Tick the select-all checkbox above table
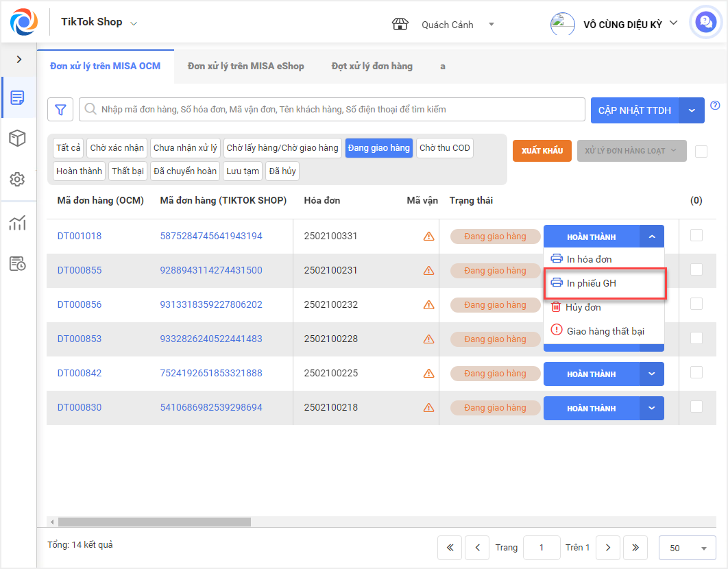This screenshot has width=728, height=569. (x=701, y=151)
